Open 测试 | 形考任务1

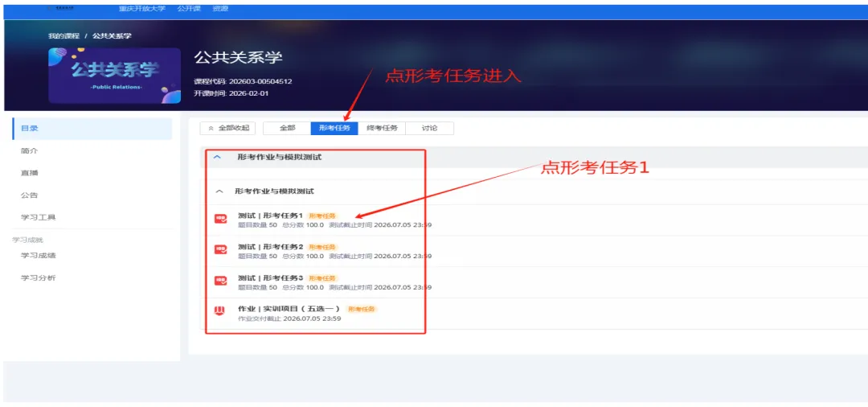coord(270,216)
